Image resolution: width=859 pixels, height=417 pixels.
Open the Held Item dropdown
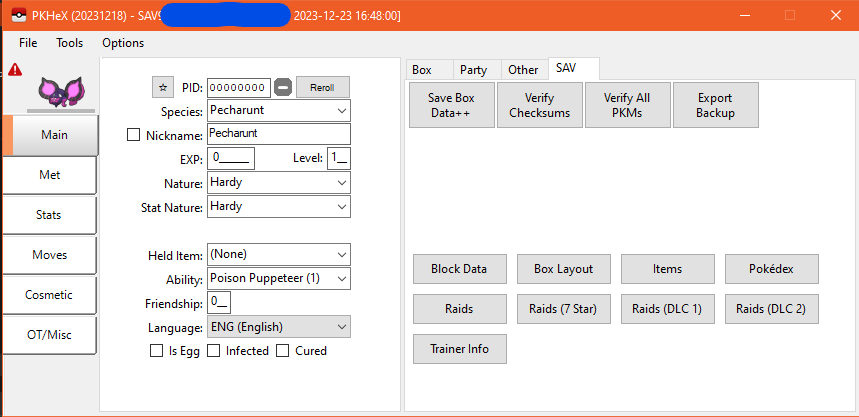279,254
